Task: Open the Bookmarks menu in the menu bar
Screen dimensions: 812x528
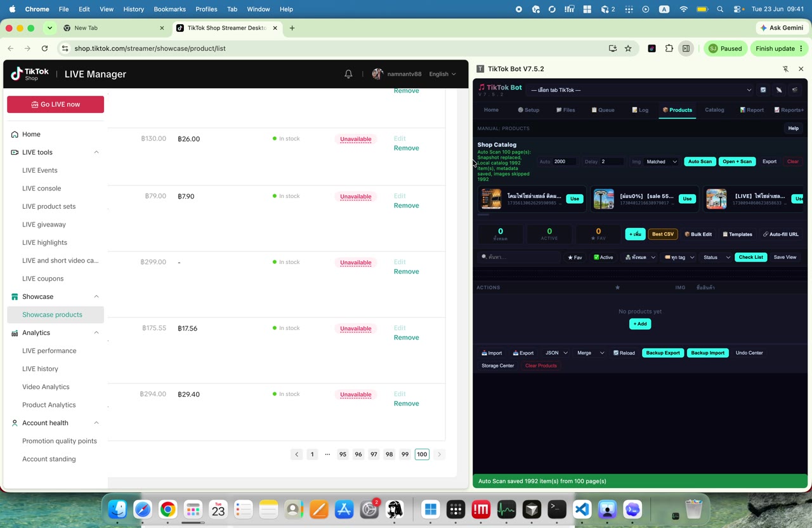Action: (169, 9)
